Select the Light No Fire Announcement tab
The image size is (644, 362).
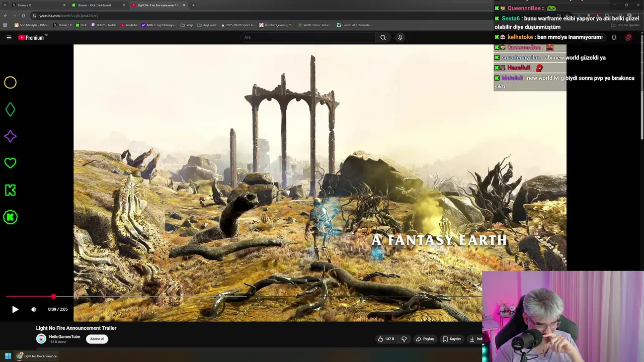(158, 5)
